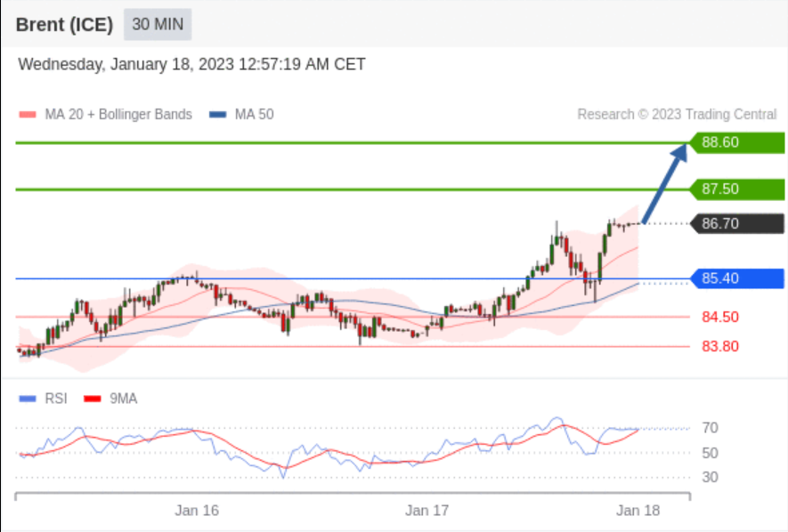This screenshot has height=532, width=788.
Task: Click the red 9MA legend swatch
Action: coord(93,399)
